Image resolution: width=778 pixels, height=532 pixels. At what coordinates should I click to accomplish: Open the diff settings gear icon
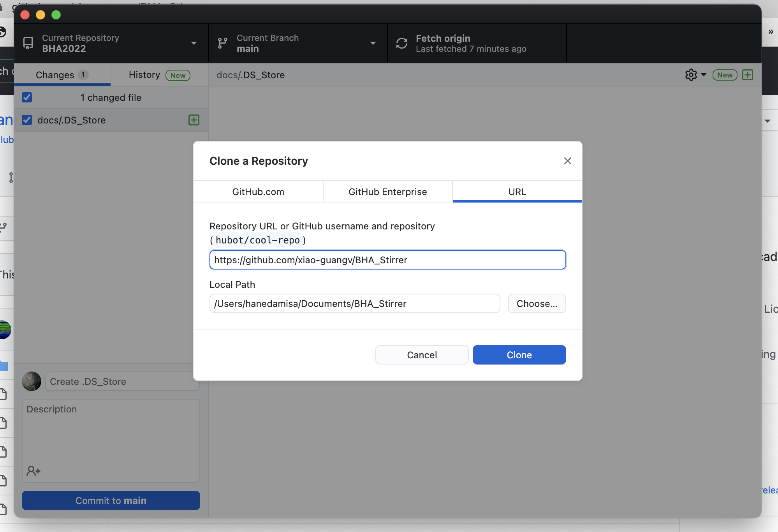691,75
